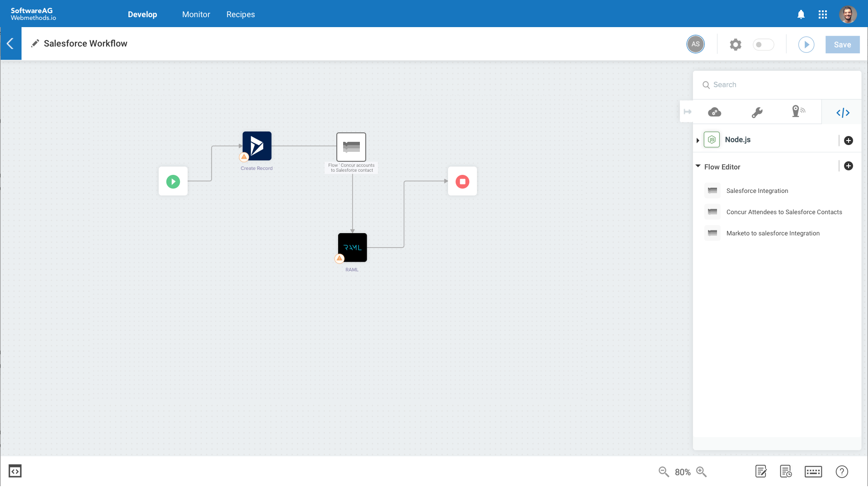This screenshot has width=868, height=488.
Task: Open the on-premise connectors tab
Action: tap(798, 111)
